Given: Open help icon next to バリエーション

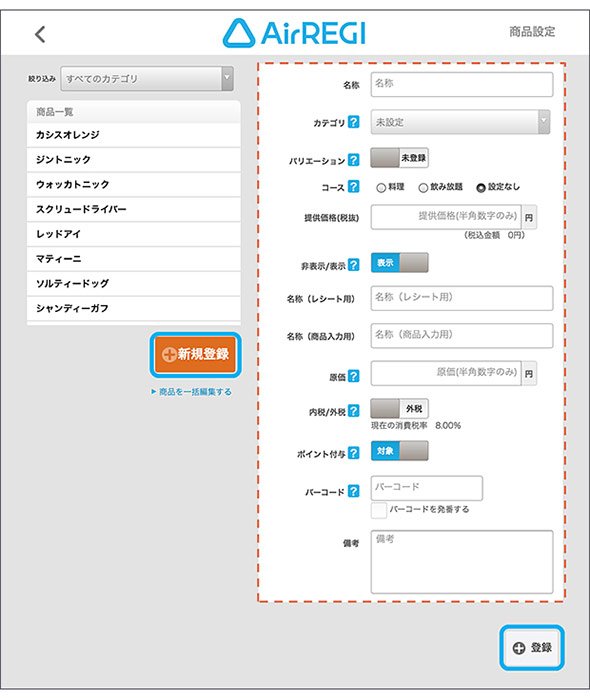Looking at the screenshot, I should click(x=354, y=160).
